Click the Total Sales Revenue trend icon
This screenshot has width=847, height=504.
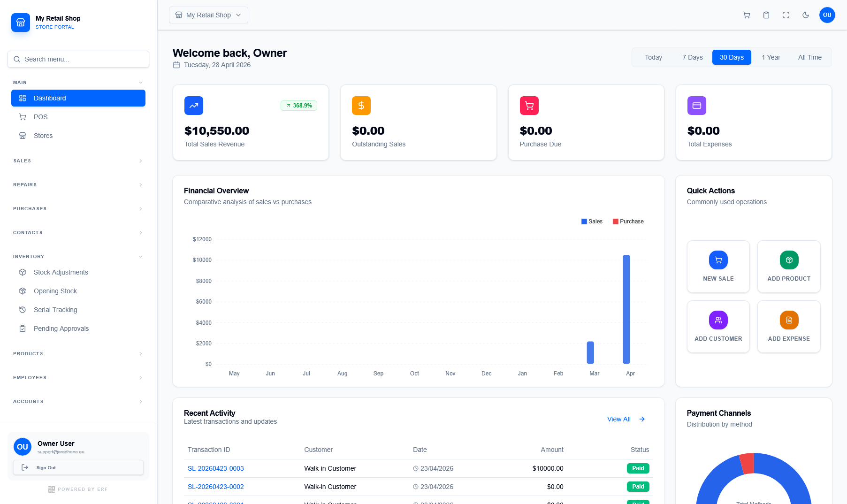click(194, 106)
